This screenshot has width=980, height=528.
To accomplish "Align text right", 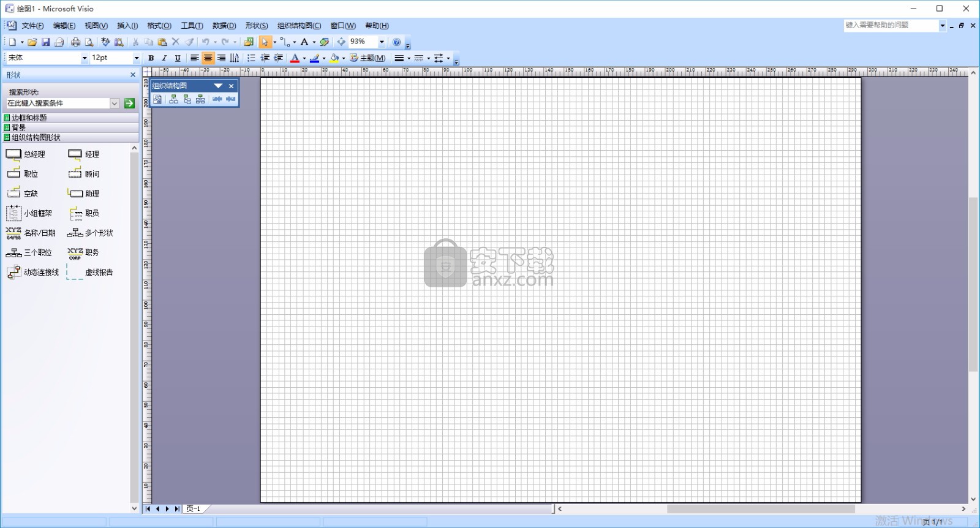I will [x=221, y=58].
